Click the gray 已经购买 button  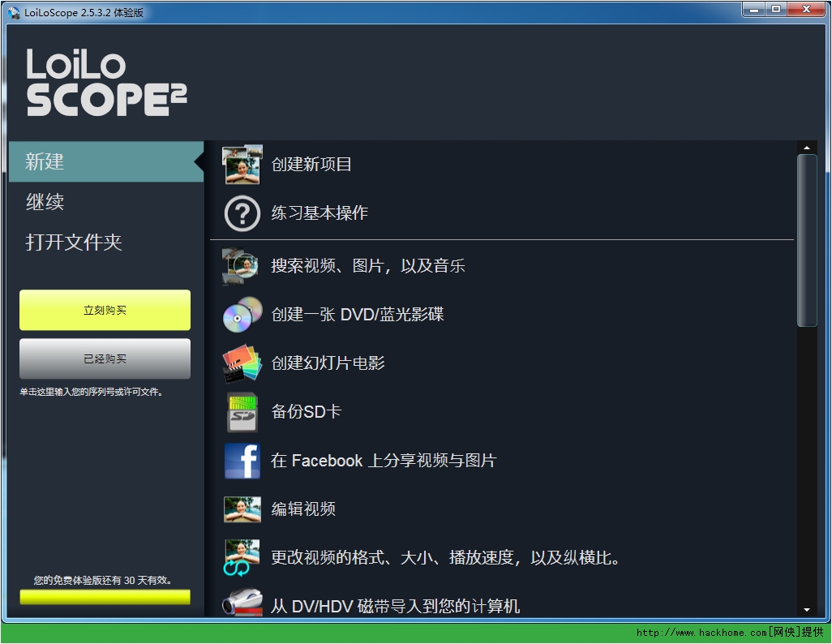point(105,358)
